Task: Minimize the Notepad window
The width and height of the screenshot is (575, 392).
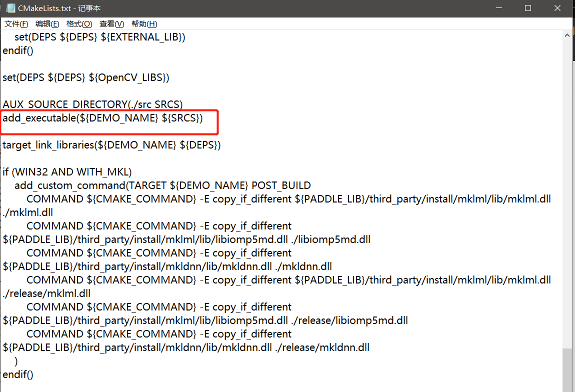Action: pyautogui.click(x=498, y=8)
